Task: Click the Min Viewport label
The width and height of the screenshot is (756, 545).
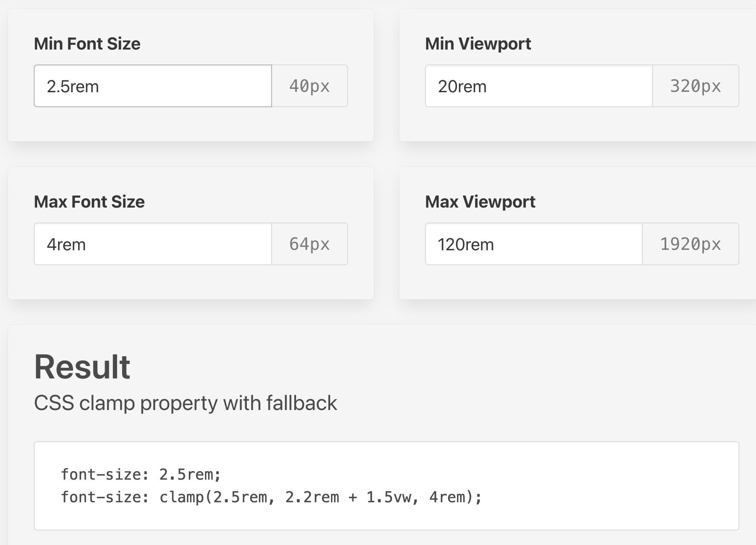Action: pyautogui.click(x=478, y=44)
